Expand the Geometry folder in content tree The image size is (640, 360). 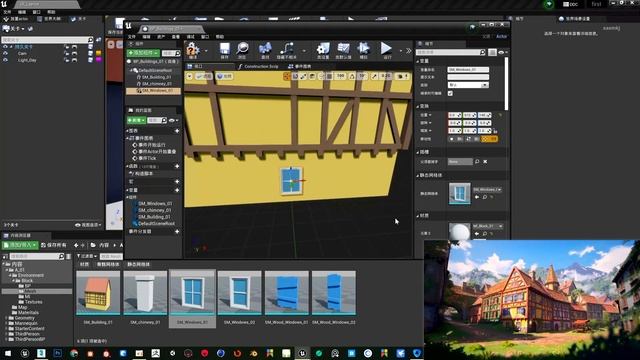(6, 318)
